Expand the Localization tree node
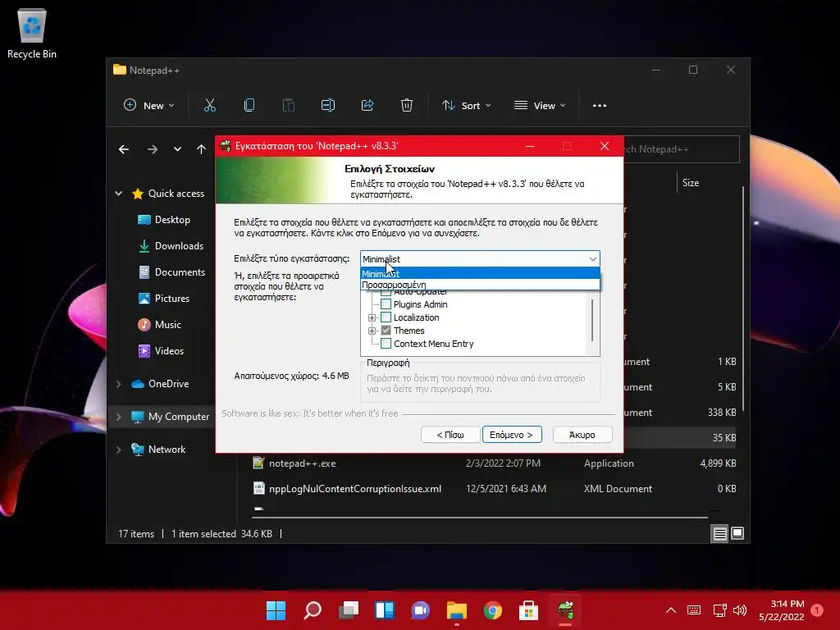Screen dimensions: 840x630 coord(372,317)
